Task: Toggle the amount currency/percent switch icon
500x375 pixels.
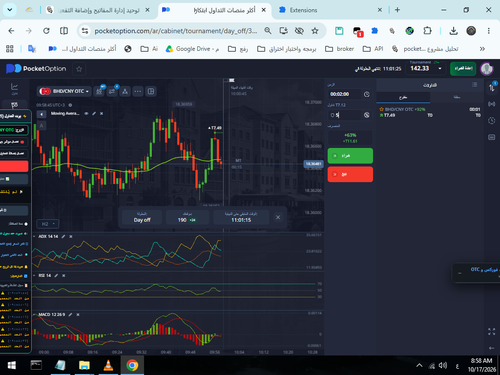Action: pos(367,115)
